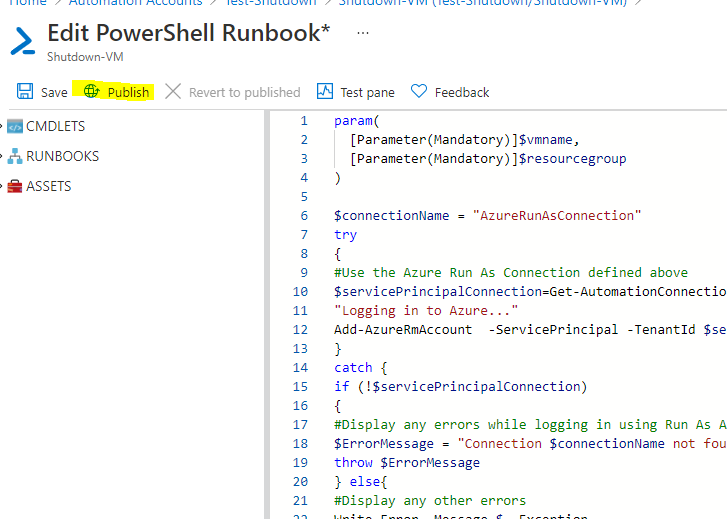727x519 pixels.
Task: Click comment 'Use the Azure Run As Connection'
Action: tap(511, 273)
